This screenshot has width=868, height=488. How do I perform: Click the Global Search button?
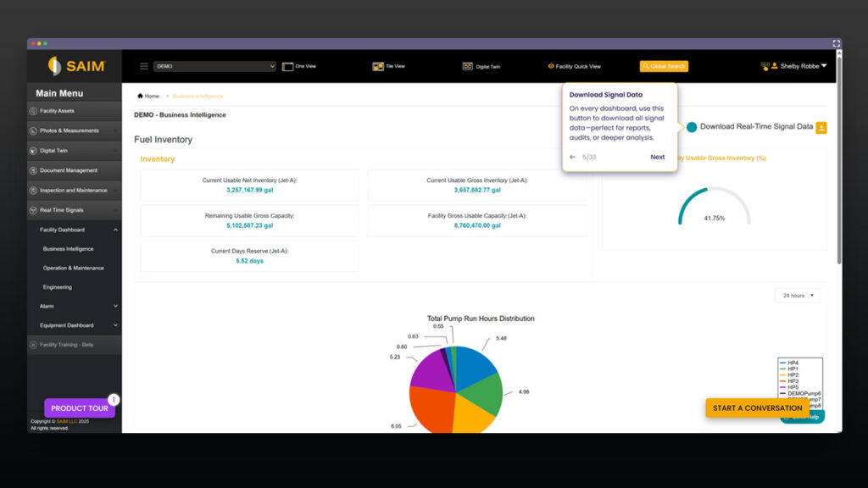pos(664,66)
